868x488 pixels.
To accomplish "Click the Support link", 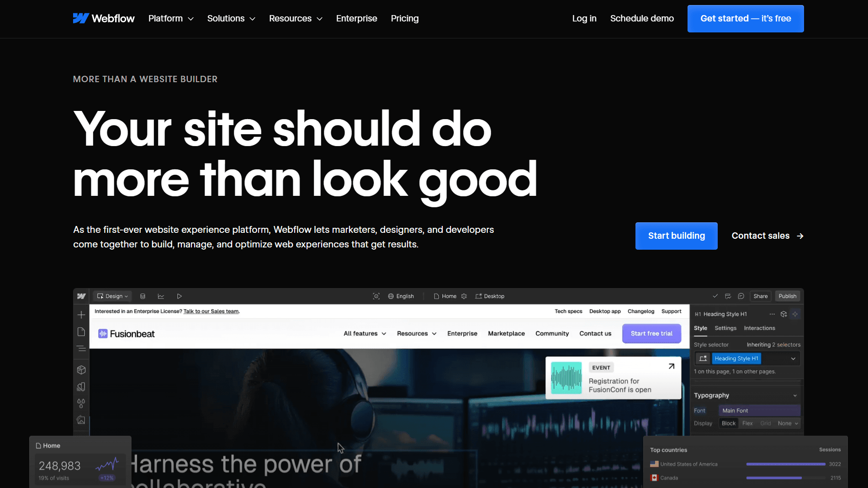I will click(671, 311).
